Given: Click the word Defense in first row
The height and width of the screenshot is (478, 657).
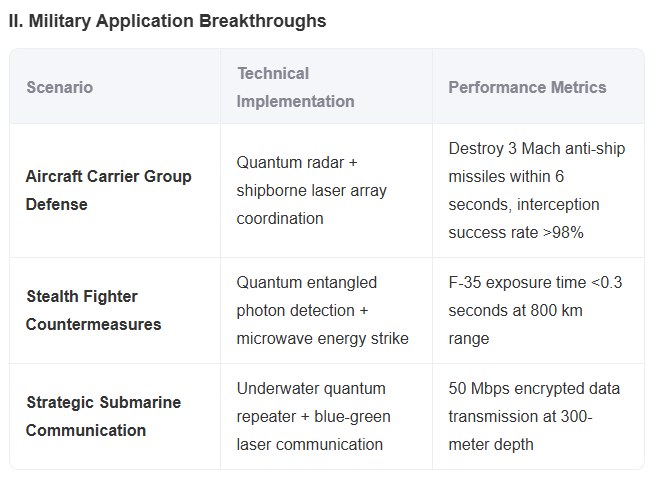Looking at the screenshot, I should [x=57, y=204].
